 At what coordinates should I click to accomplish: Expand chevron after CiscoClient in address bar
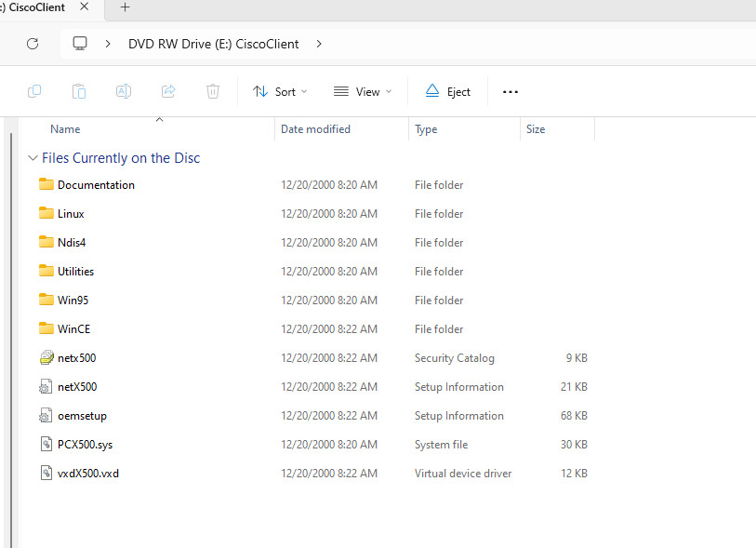pyautogui.click(x=319, y=44)
